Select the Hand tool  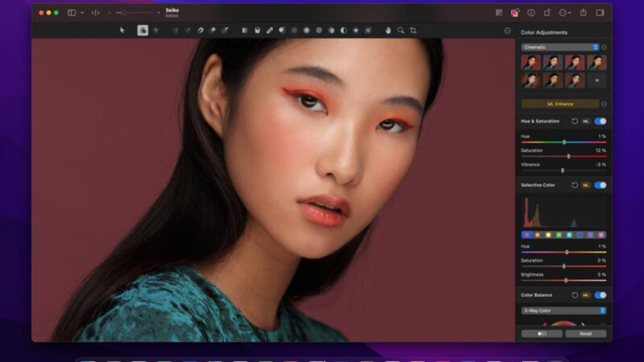(x=388, y=31)
